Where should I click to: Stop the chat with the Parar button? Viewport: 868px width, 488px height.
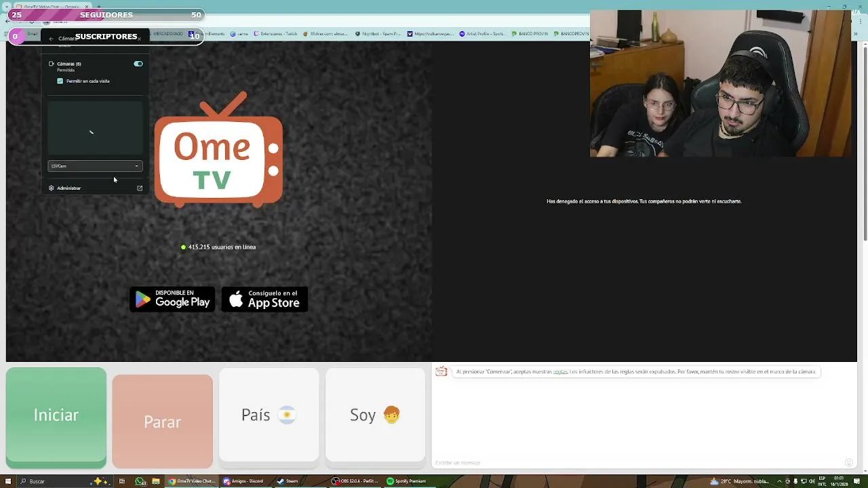click(x=163, y=422)
